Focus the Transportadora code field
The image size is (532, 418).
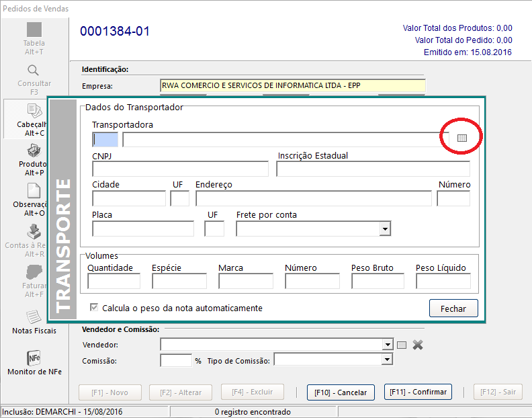click(105, 140)
